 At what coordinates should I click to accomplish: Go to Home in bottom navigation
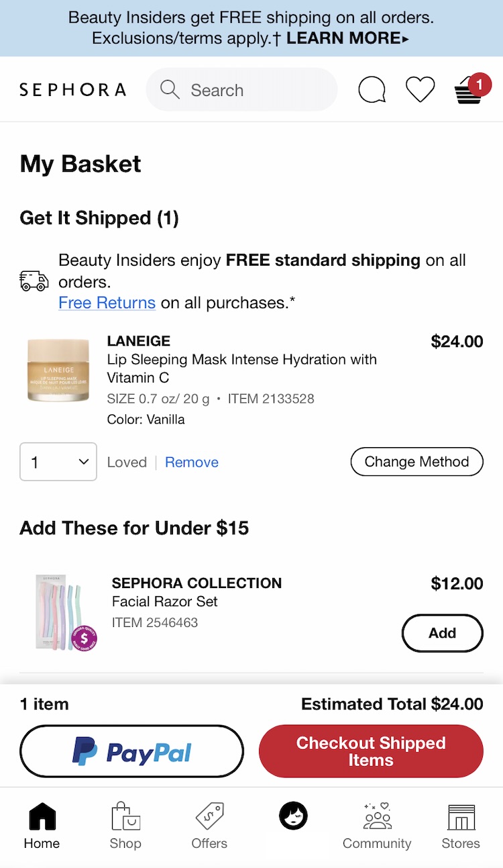[x=42, y=826]
